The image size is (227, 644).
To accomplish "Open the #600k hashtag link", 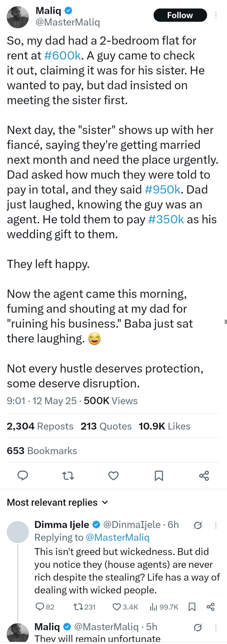I will point(62,55).
